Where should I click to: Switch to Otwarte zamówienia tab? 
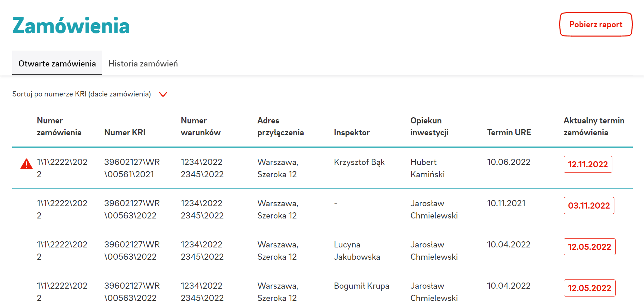click(57, 64)
